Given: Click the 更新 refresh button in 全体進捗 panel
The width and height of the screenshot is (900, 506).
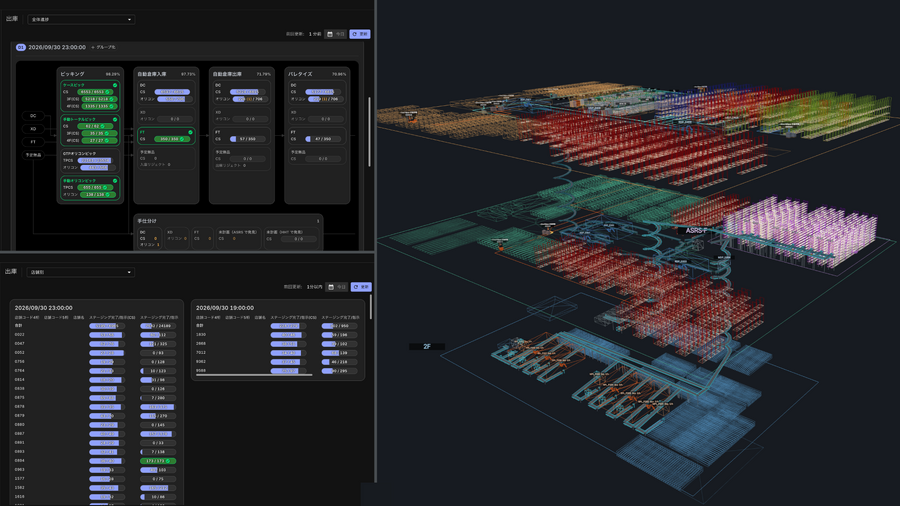Looking at the screenshot, I should pos(360,34).
